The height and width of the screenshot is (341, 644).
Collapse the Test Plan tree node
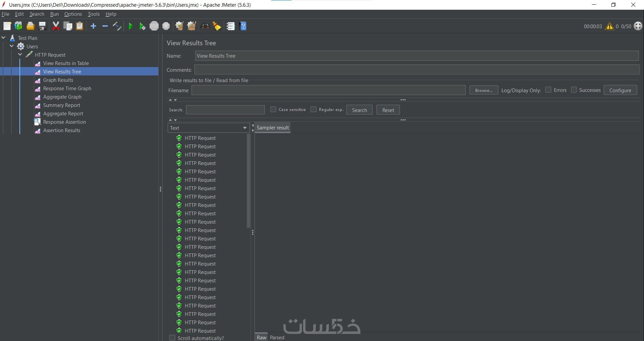[4, 38]
